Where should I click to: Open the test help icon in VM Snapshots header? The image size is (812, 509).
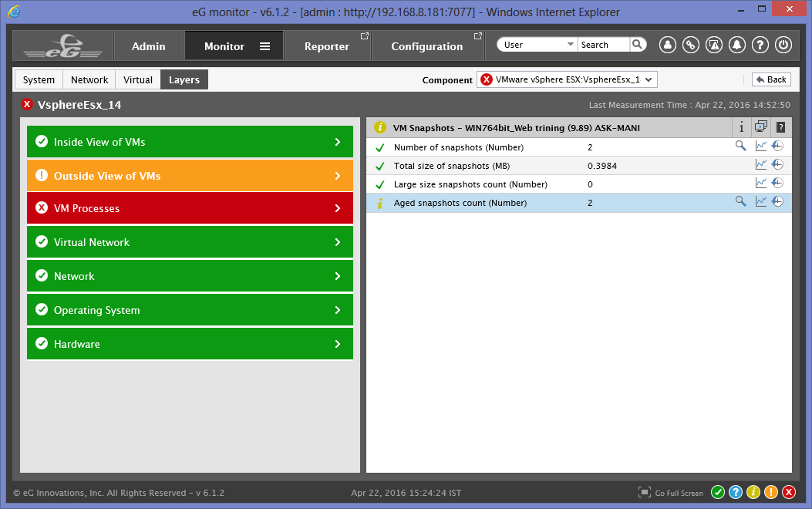coord(781,127)
